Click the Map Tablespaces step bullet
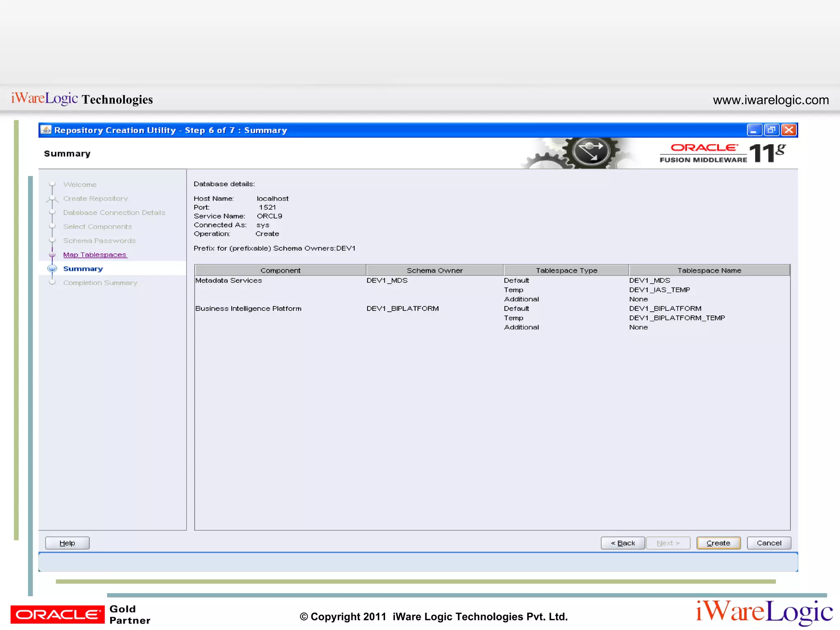Image resolution: width=840 pixels, height=630 pixels. click(52, 255)
